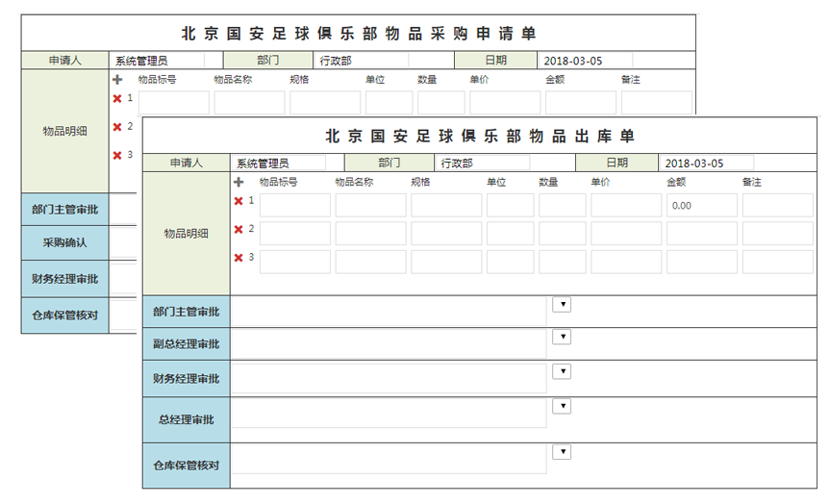Click 物品标号 cell of row 1 in 出库单
830x504 pixels.
(295, 206)
